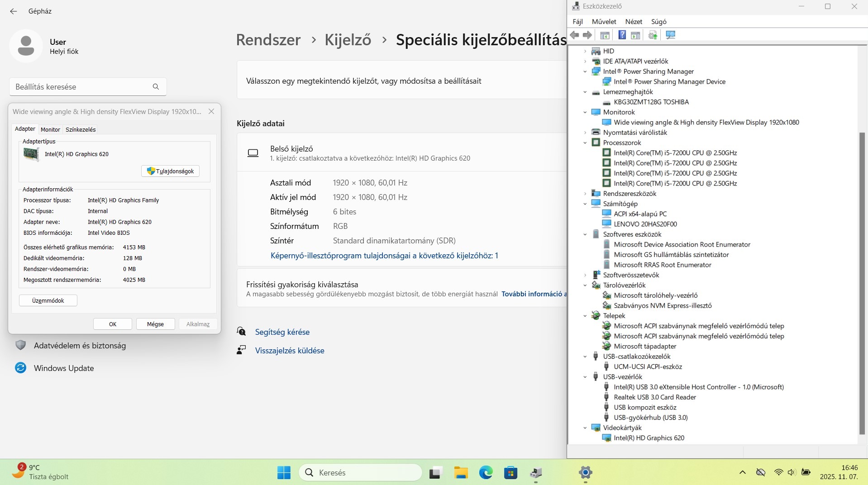Collapse the Telepek node
The width and height of the screenshot is (868, 485).
point(585,316)
